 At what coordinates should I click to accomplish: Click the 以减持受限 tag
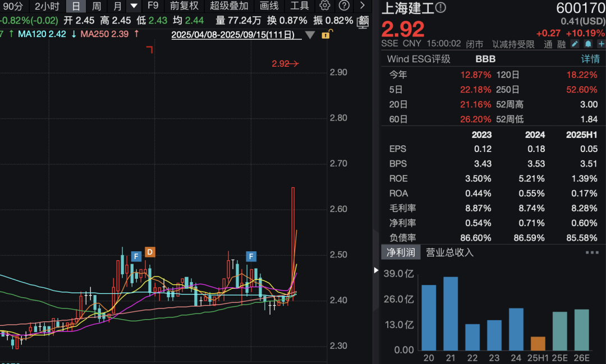(x=513, y=44)
